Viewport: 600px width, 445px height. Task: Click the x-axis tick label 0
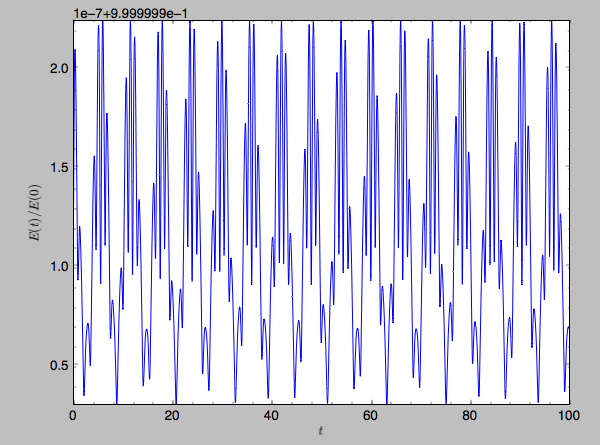point(73,416)
